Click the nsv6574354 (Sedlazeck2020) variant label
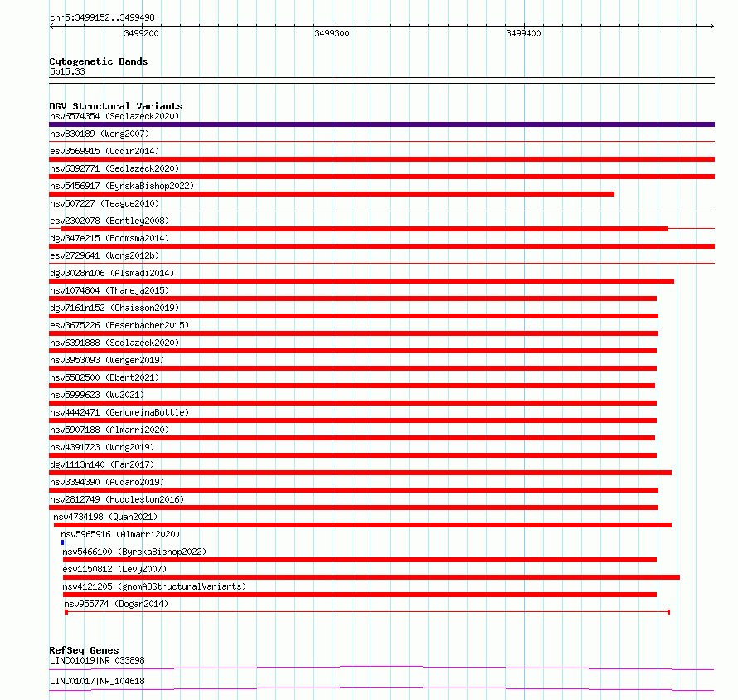The height and width of the screenshot is (700, 738). point(114,116)
